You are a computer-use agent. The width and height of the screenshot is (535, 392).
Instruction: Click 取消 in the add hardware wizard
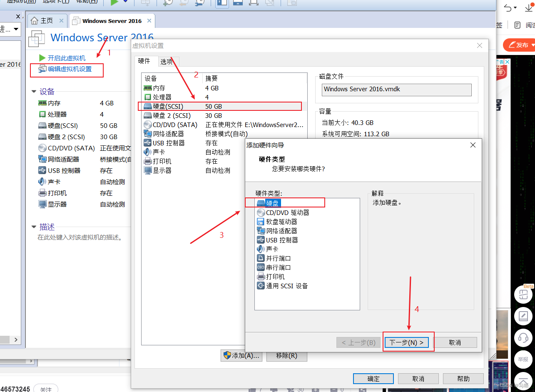(455, 342)
